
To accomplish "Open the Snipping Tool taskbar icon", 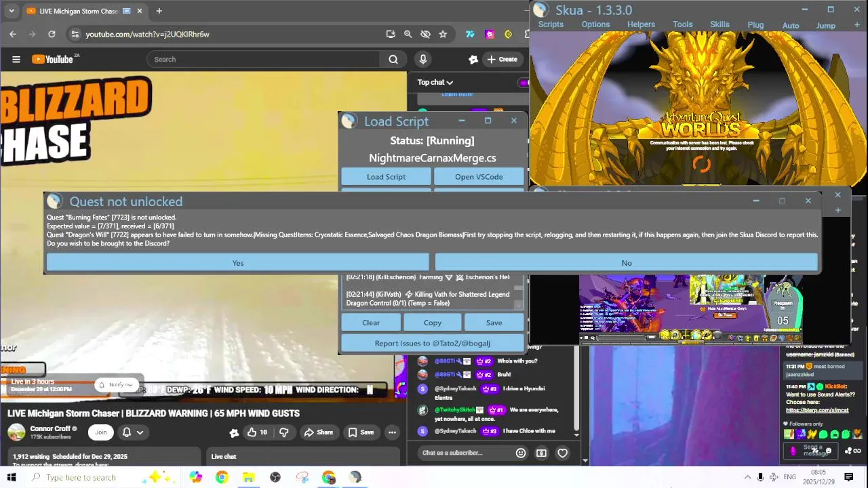I will click(x=302, y=477).
